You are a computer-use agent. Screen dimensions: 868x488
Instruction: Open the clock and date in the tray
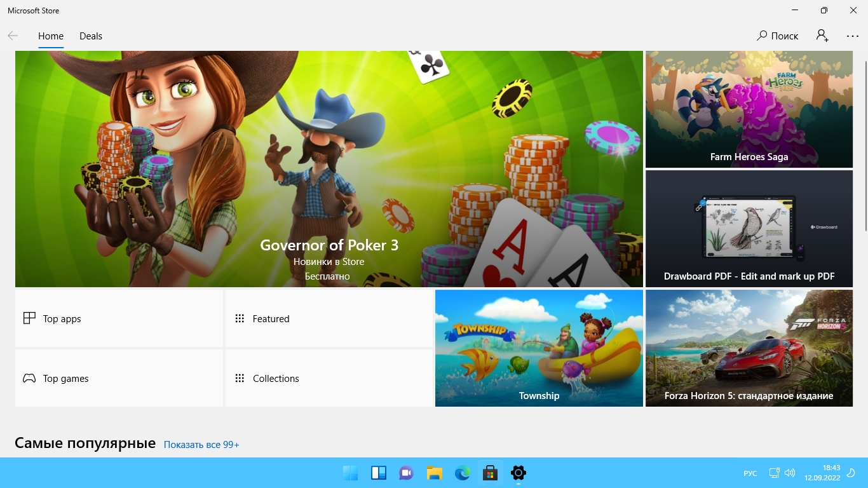(822, 473)
